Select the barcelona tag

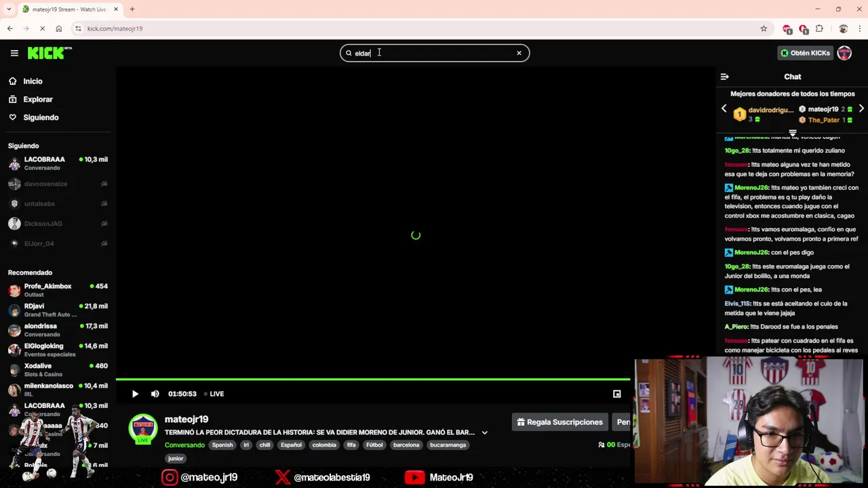coord(406,445)
